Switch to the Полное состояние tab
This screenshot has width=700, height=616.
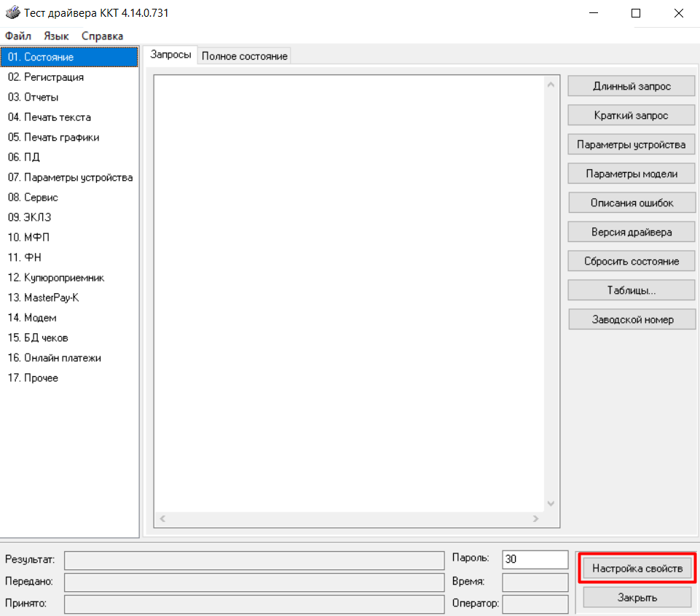click(x=245, y=56)
